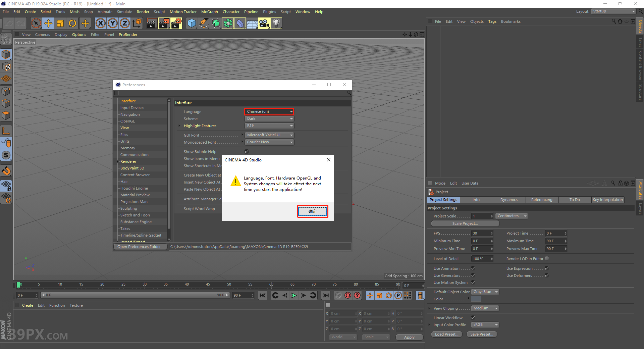644x349 pixels.
Task: Select the Rotate tool in the toolbar
Action: (x=72, y=23)
